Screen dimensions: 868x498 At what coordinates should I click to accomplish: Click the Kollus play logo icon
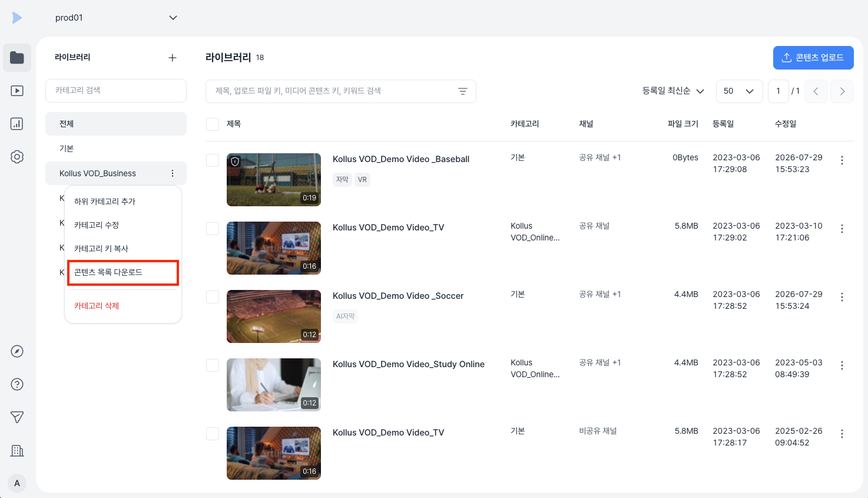17,18
